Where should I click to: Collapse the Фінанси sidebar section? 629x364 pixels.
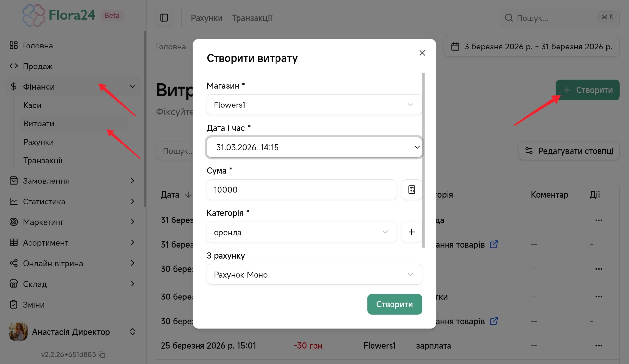click(x=132, y=86)
